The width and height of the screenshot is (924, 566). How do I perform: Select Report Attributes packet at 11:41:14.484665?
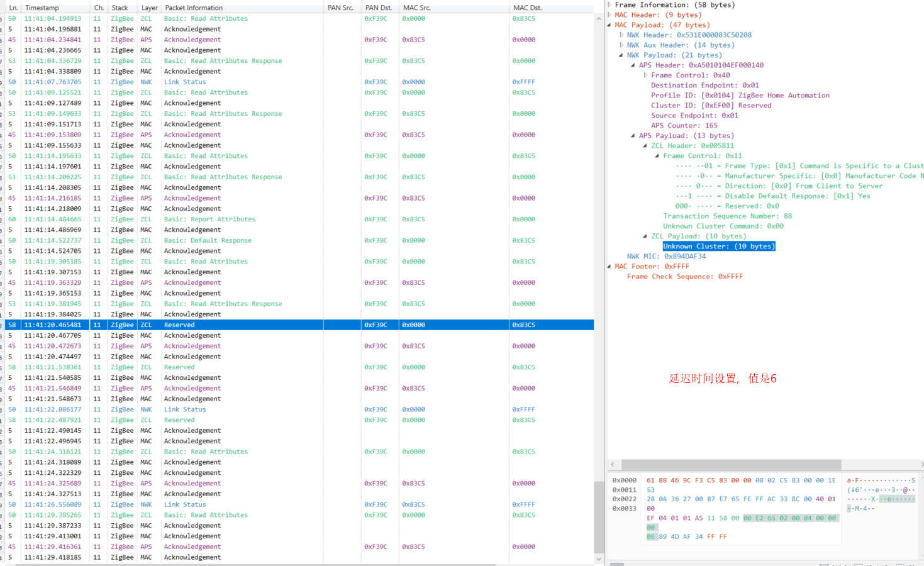pos(299,219)
